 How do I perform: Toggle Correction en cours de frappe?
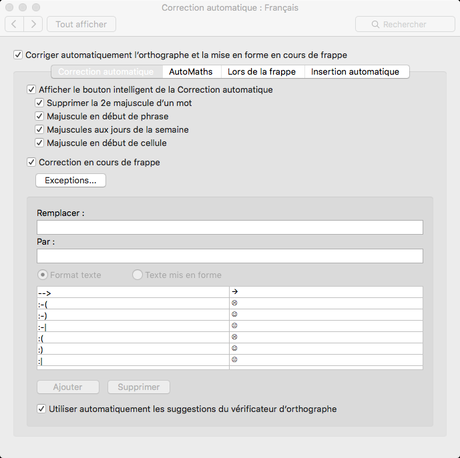pos(31,162)
